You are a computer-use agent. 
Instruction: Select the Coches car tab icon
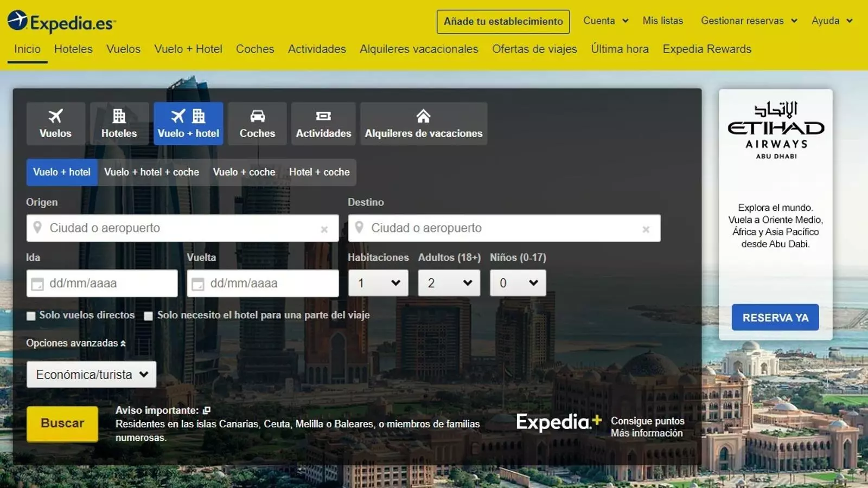click(257, 116)
